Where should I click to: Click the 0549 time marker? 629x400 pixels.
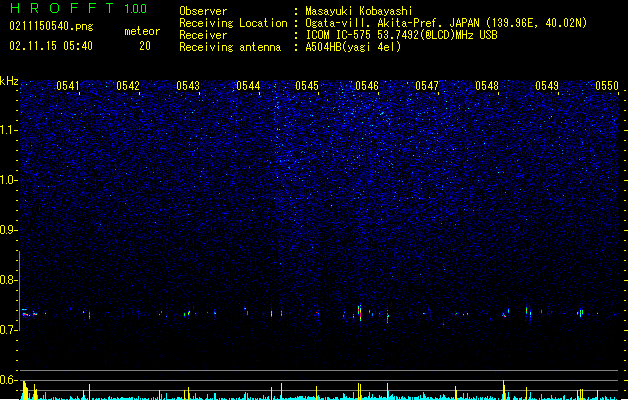[x=547, y=85]
